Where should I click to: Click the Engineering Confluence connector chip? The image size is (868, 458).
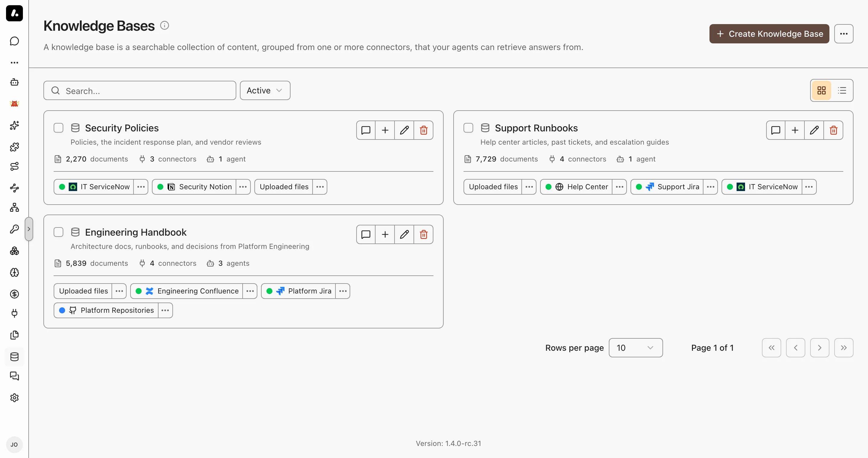187,291
